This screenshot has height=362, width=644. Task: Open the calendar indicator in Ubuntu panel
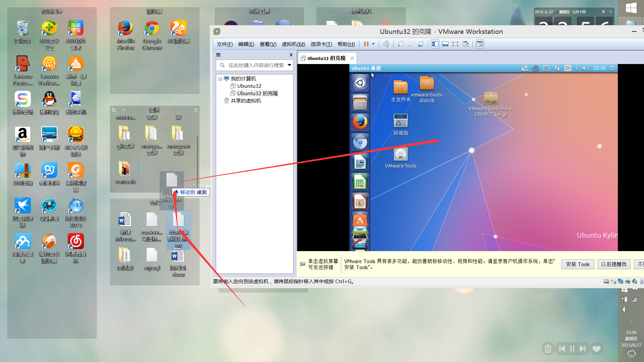coord(546,68)
